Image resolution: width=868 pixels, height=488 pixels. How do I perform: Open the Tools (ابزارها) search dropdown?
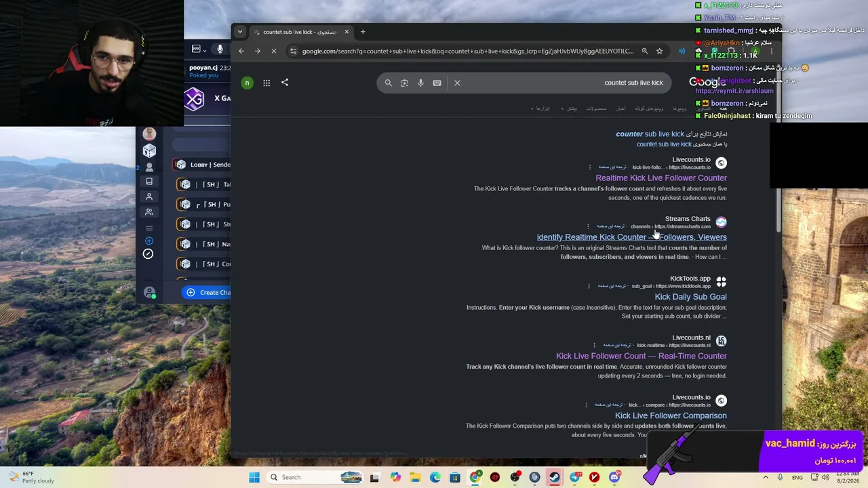coord(541,108)
